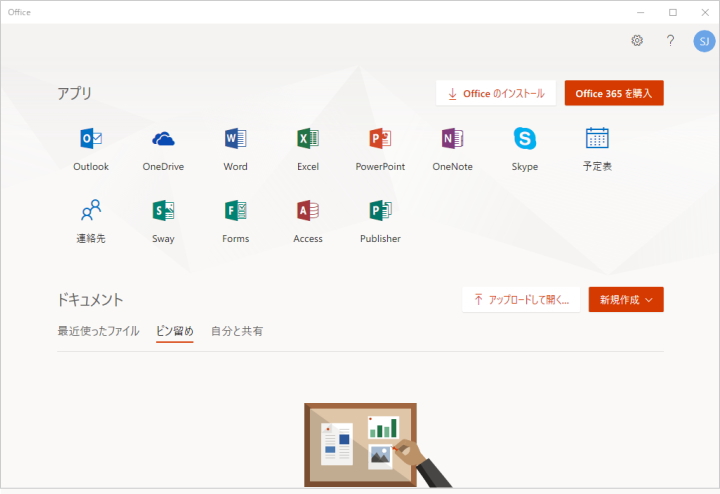The image size is (720, 494).
Task: Switch to the 自分と共有 tab
Action: (x=237, y=331)
